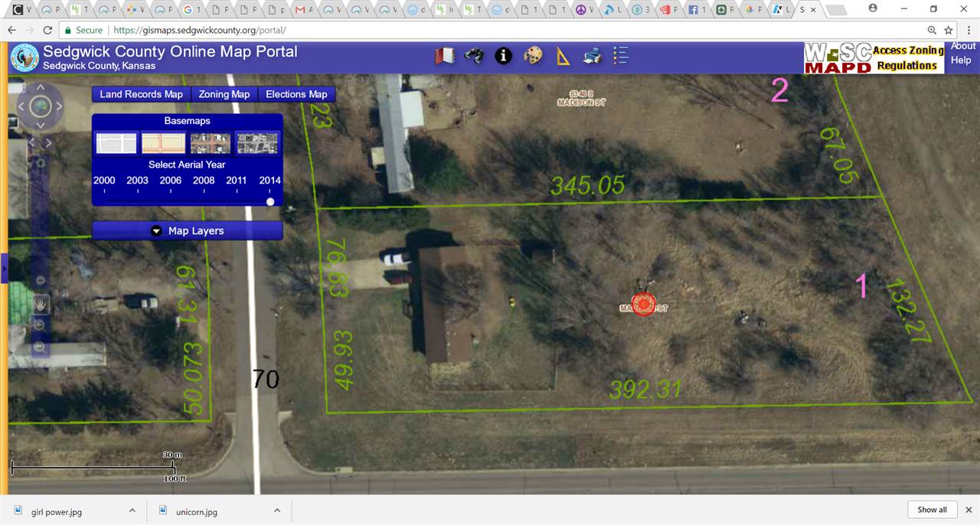
Task: Select the black-and-white aerial basemap thumbnail
Action: pyautogui.click(x=257, y=143)
